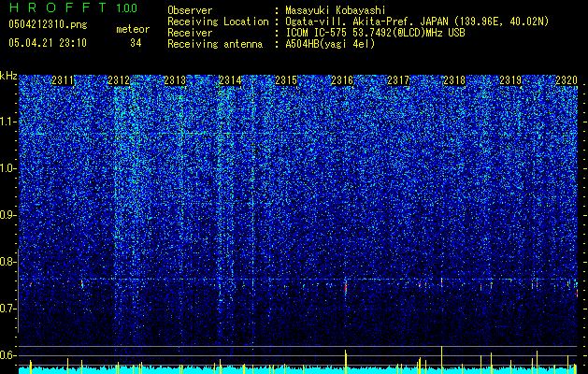This screenshot has height=374, width=588.
Task: Select the meteor count value 34
Action: coord(136,43)
